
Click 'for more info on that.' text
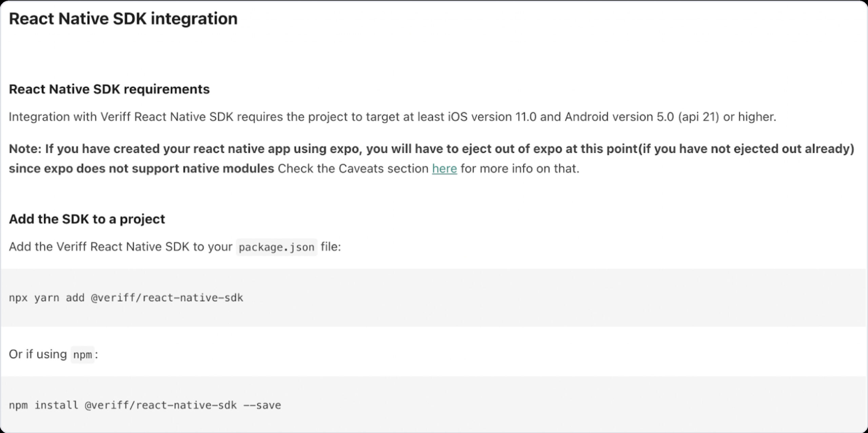coord(520,168)
